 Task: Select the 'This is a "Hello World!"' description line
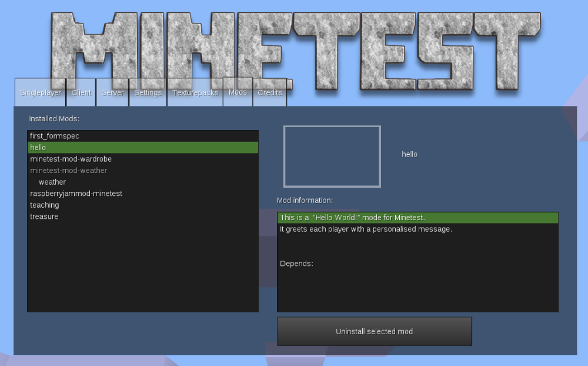coord(417,218)
